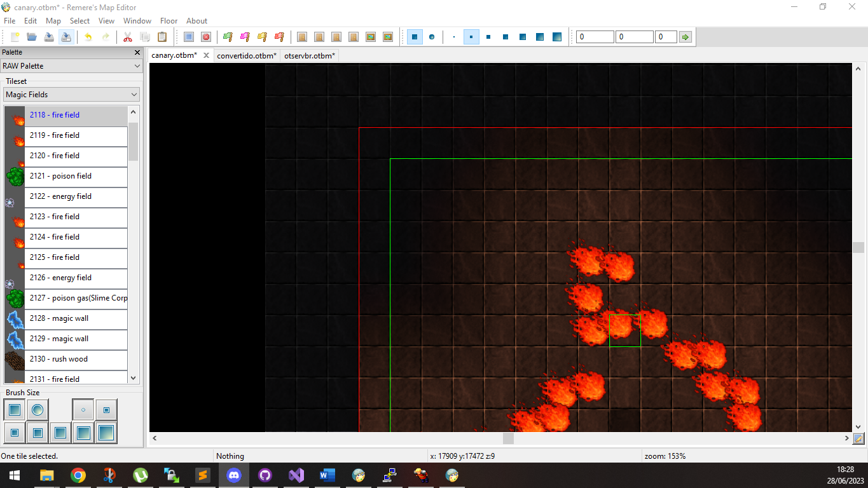This screenshot has height=488, width=868.
Task: Open the Magic Fields tileset dropdown
Action: point(71,94)
